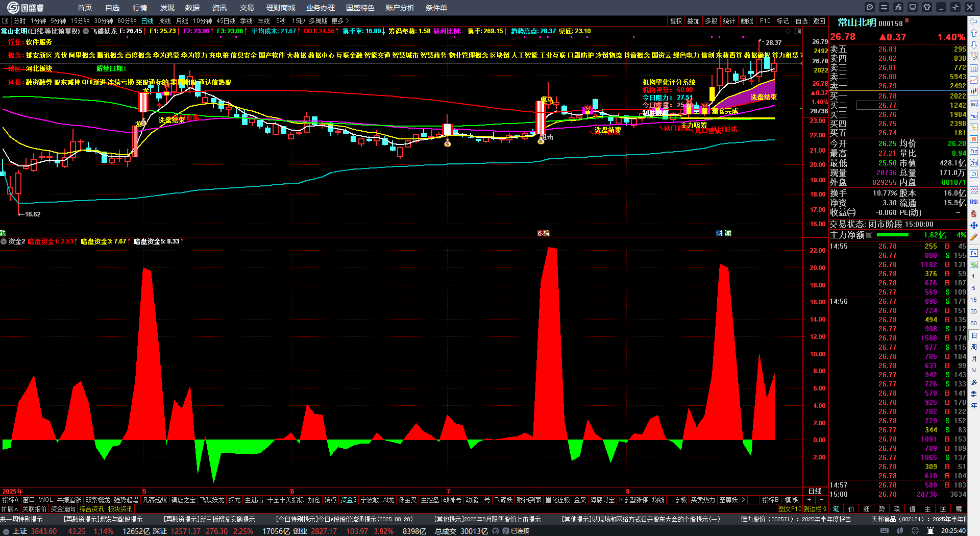
Task: Open the 交易 menu
Action: pos(247,8)
